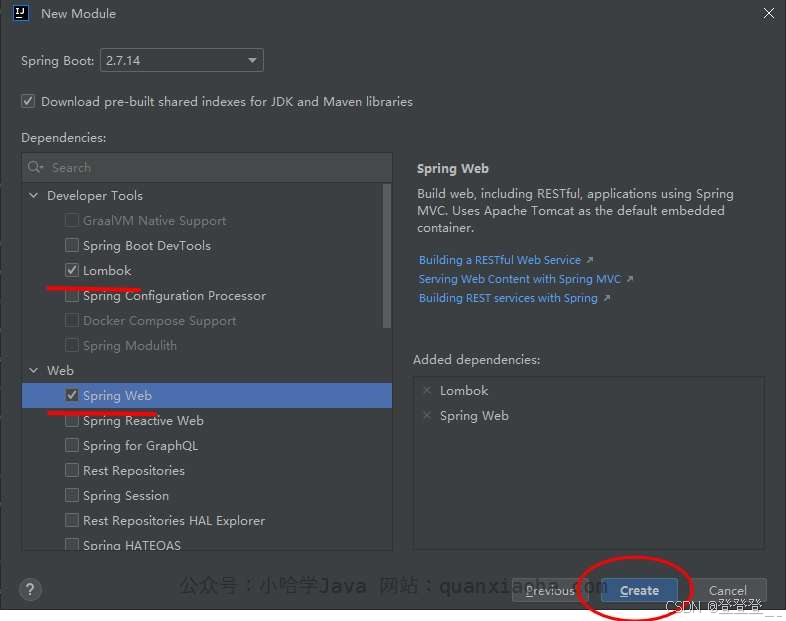Close the New Module dialog
This screenshot has height=621, width=786.
click(768, 14)
